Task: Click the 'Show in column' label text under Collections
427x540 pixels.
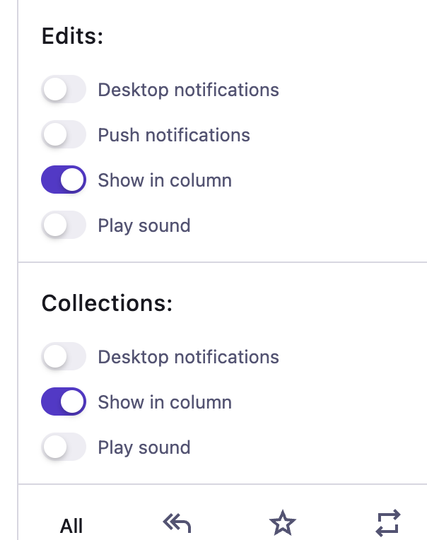Action: (165, 402)
